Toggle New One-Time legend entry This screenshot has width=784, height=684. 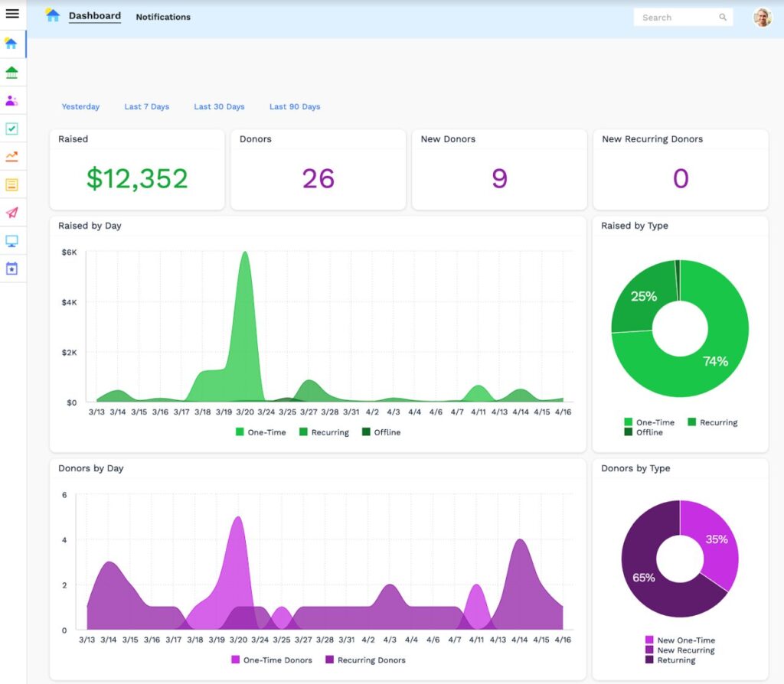coord(680,640)
